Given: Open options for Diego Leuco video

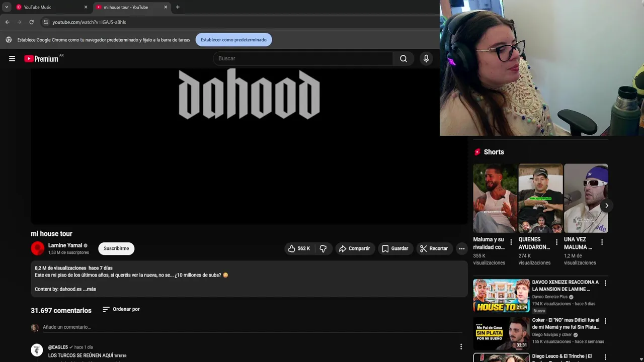Looking at the screenshot, I should pos(605,357).
